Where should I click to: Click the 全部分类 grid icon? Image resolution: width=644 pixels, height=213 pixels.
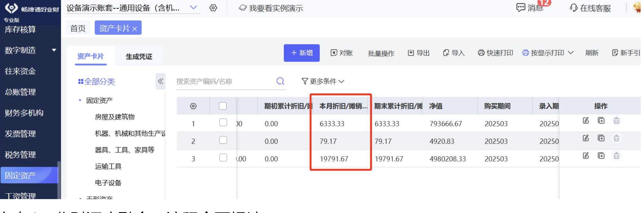click(x=81, y=81)
